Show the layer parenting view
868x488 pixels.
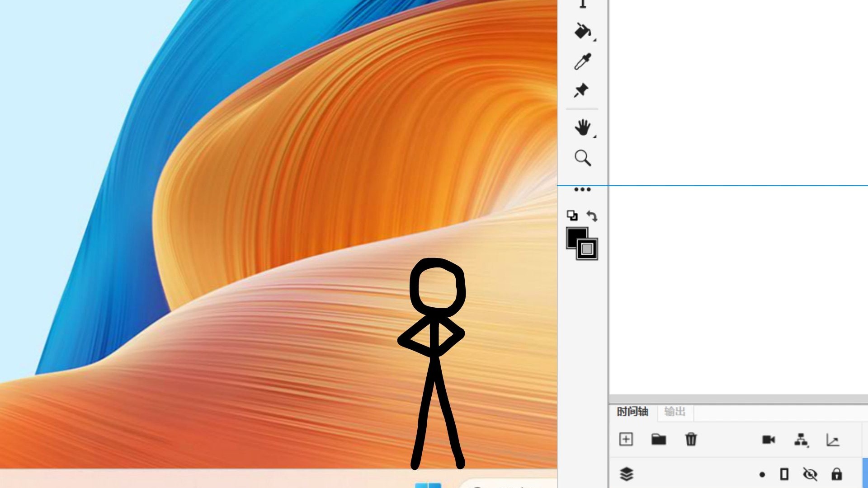pyautogui.click(x=801, y=440)
